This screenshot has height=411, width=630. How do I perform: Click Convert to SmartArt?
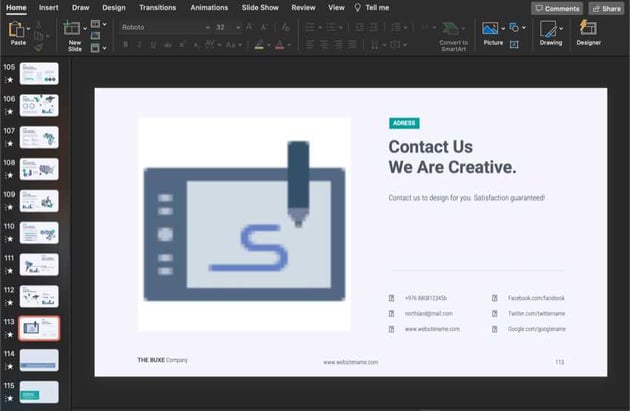click(x=452, y=34)
